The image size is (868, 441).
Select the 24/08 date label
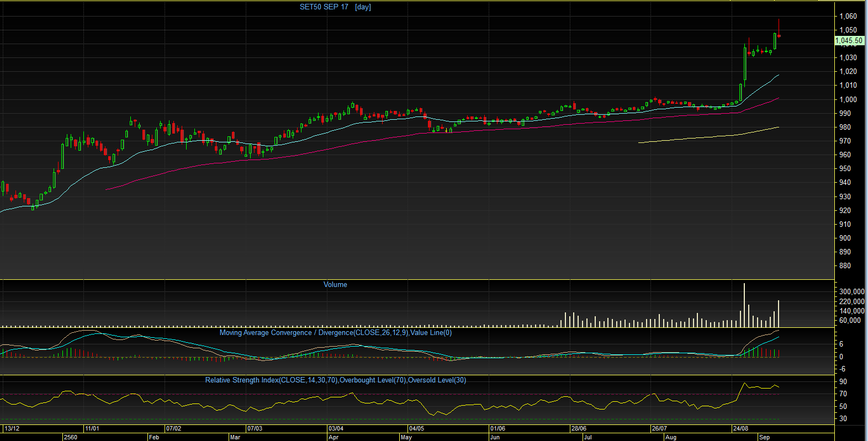click(740, 429)
